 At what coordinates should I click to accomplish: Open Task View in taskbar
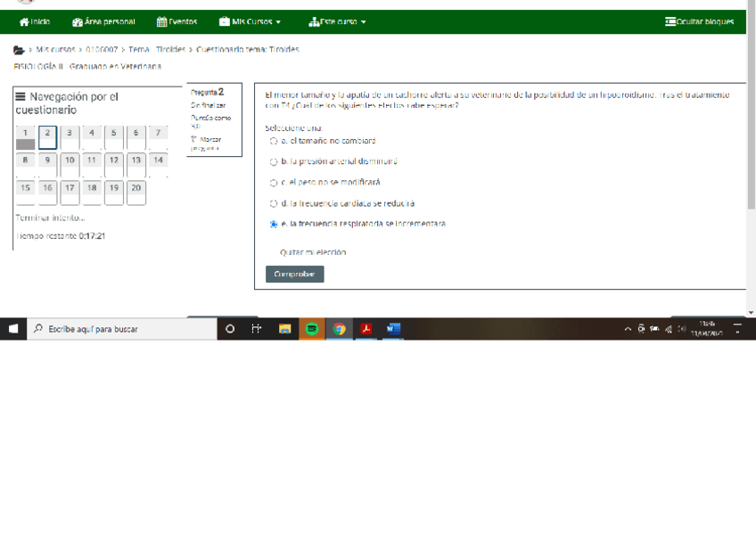pyautogui.click(x=257, y=329)
